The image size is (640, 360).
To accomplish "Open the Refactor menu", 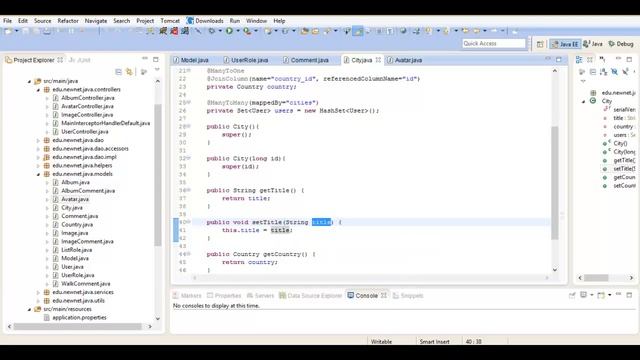I will pyautogui.click(x=68, y=21).
